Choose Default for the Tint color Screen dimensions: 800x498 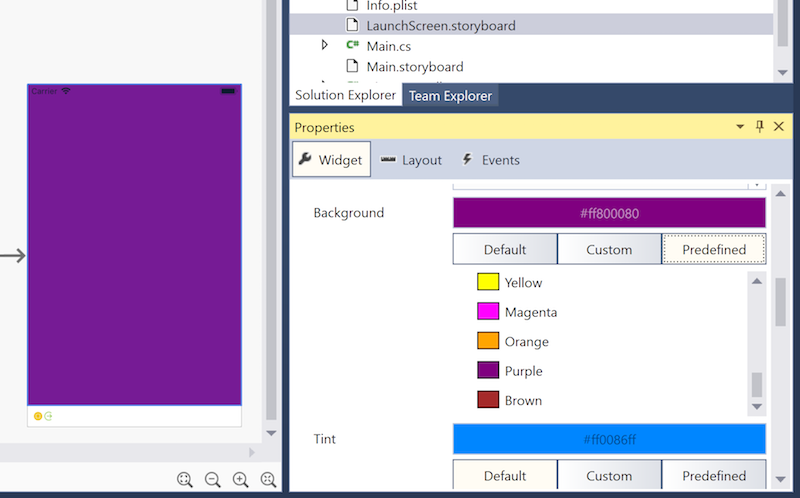[x=505, y=475]
